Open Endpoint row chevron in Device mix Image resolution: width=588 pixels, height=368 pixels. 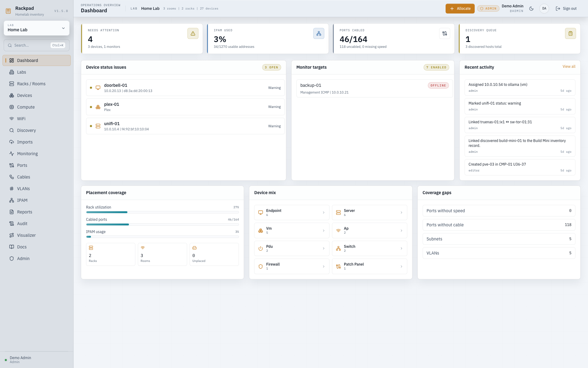[x=324, y=213]
